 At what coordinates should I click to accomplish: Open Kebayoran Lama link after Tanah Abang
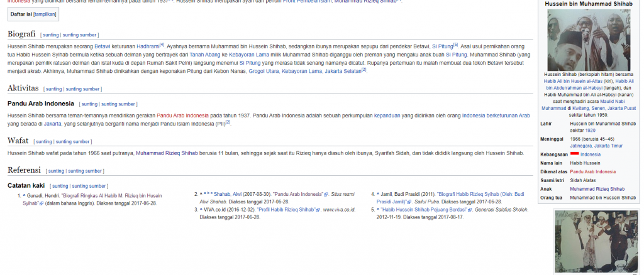pos(249,55)
